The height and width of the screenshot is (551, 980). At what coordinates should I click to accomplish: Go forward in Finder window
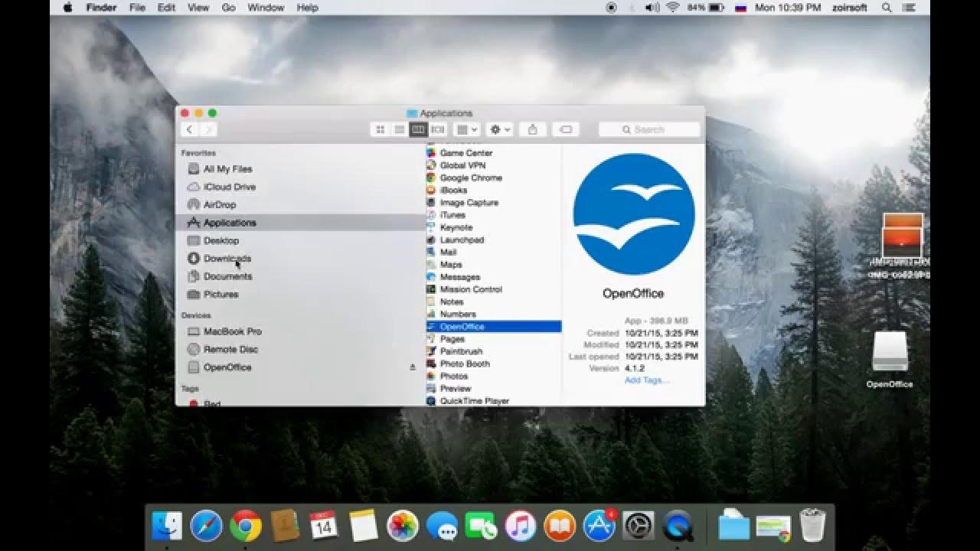coord(208,130)
